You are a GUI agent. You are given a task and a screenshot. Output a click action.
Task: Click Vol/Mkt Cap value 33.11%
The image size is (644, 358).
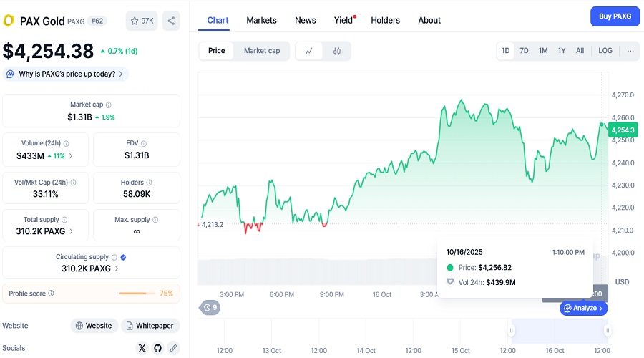pyautogui.click(x=46, y=194)
